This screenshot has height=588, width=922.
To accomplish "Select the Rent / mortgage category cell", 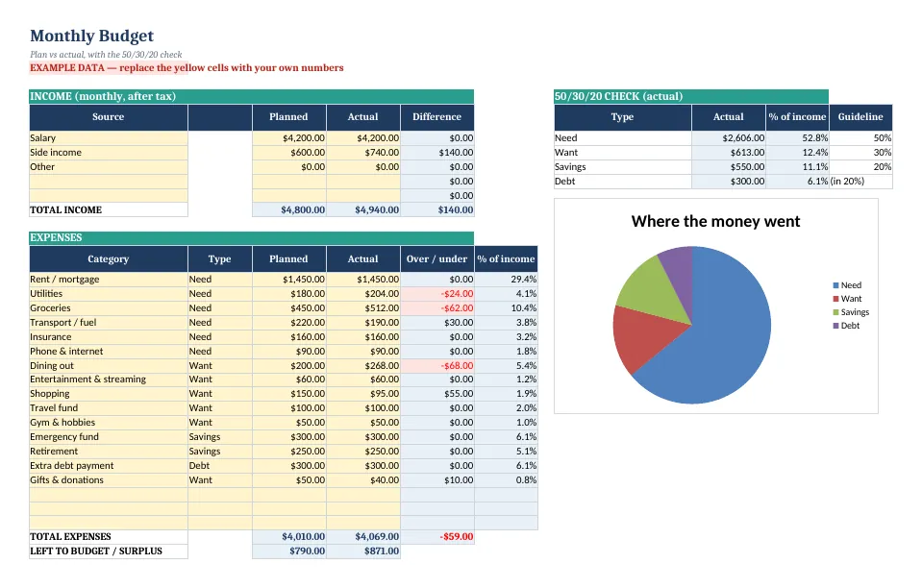I will [x=109, y=279].
